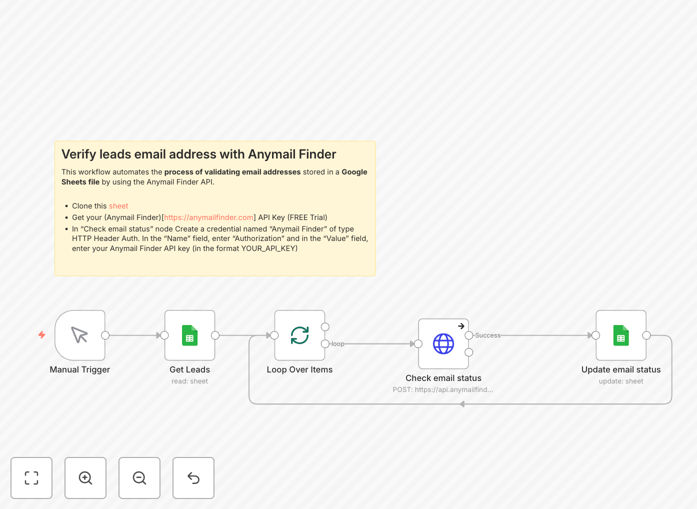Click the 'update: sheet' subtitle
The image size is (697, 509).
coord(621,381)
